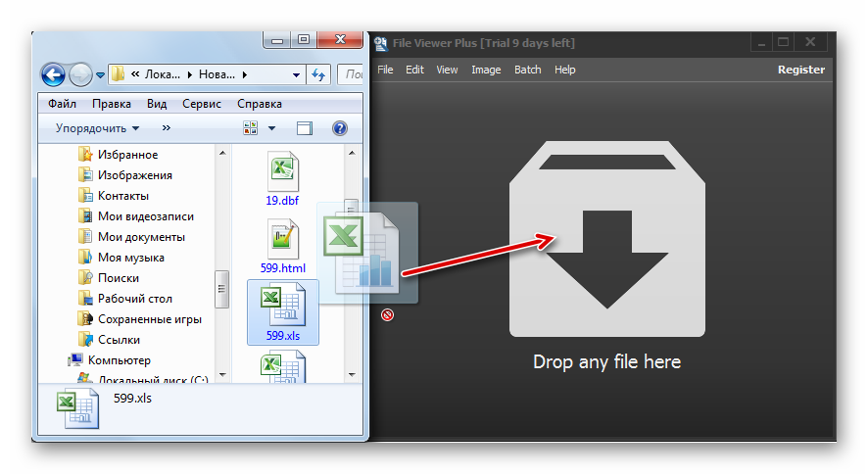This screenshot has height=474, width=868.
Task: Open Image menu in File Viewer Plus
Action: tap(486, 70)
